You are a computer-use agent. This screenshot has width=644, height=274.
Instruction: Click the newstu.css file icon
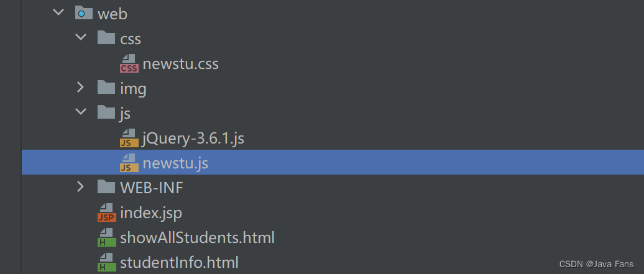[129, 63]
